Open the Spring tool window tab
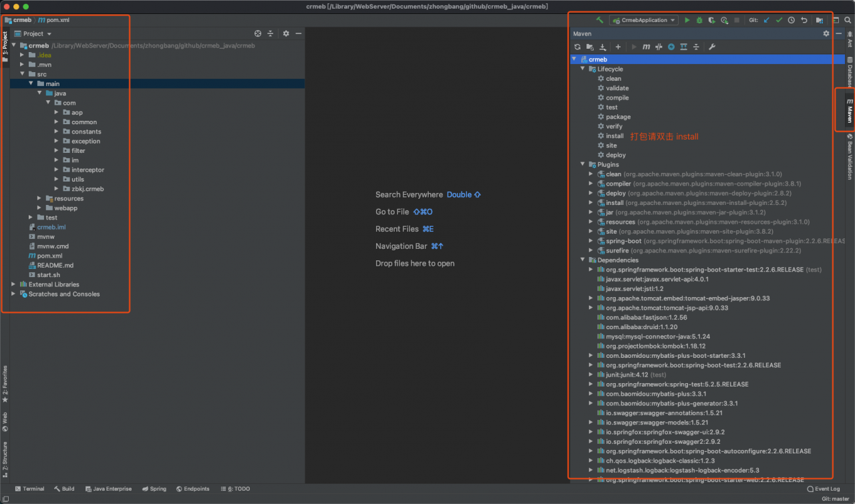The image size is (855, 504). point(154,489)
